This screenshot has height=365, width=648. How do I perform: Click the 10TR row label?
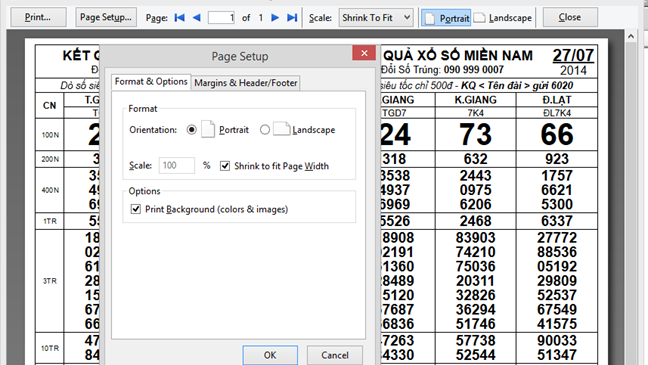click(x=50, y=348)
